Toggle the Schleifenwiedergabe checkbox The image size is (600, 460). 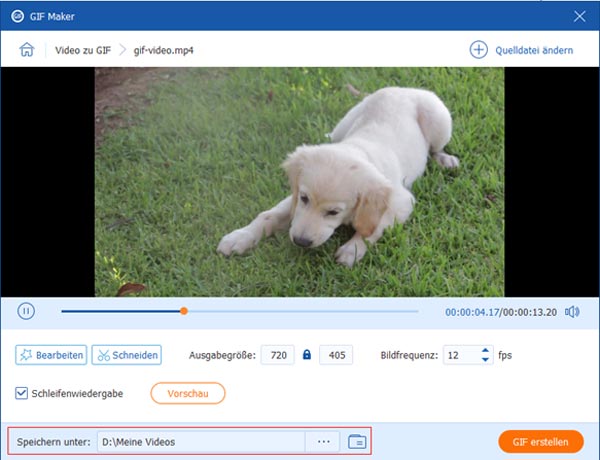tap(21, 393)
